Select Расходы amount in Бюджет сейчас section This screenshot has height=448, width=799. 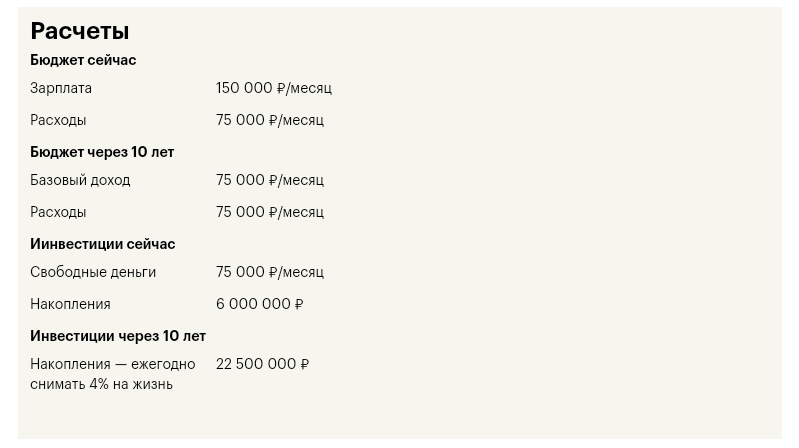pyautogui.click(x=269, y=120)
